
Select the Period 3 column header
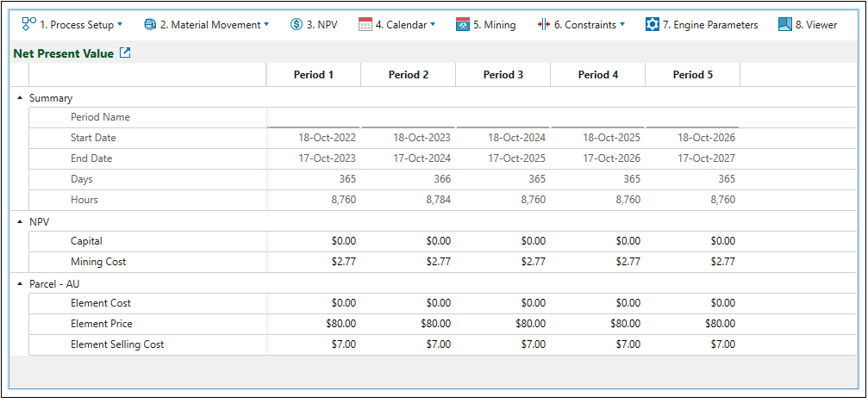[x=503, y=75]
